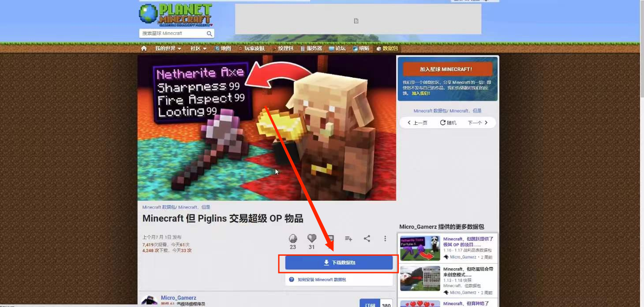Click the Micro_Gamerz author avatar

tap(150, 301)
